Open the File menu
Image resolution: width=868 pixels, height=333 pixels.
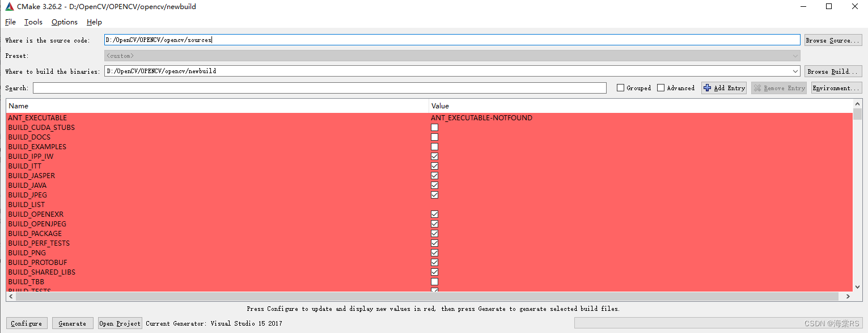(x=10, y=22)
